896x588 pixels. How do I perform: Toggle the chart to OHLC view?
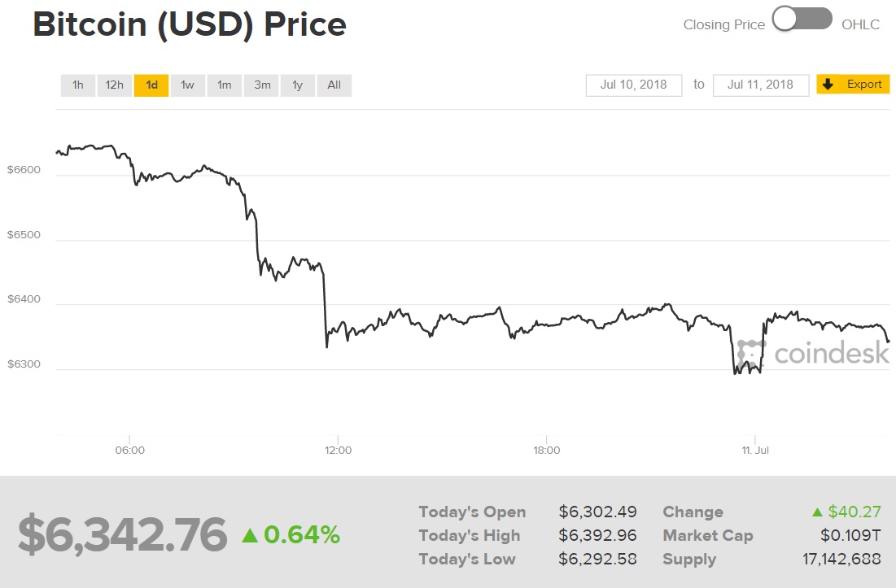point(860,24)
